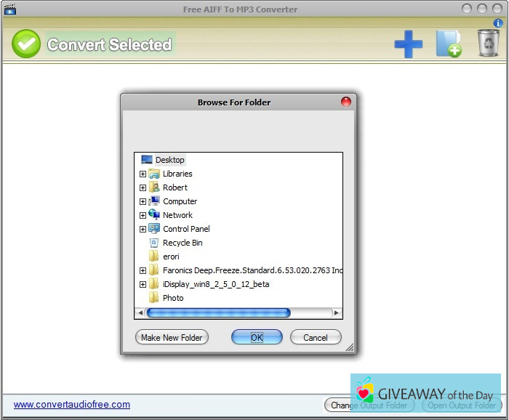Click the Faronics Deep.Freeze folder icon
509x420 pixels.
[154, 270]
